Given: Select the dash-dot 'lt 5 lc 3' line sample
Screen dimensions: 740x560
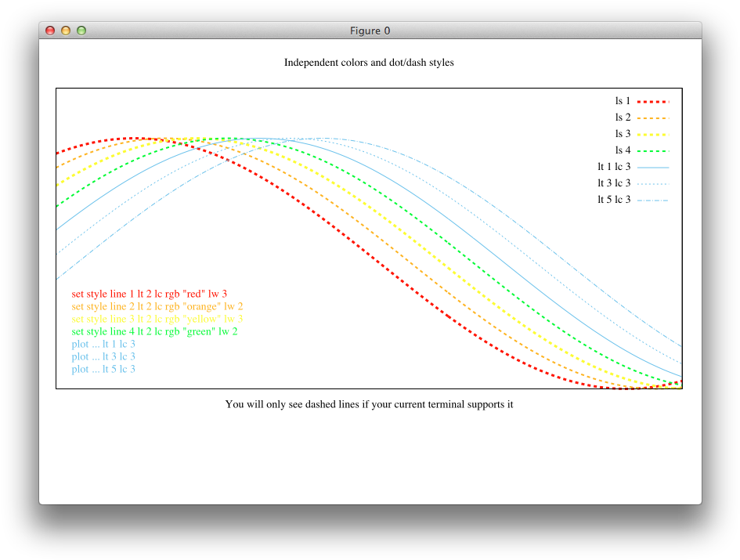Looking at the screenshot, I should tap(652, 199).
